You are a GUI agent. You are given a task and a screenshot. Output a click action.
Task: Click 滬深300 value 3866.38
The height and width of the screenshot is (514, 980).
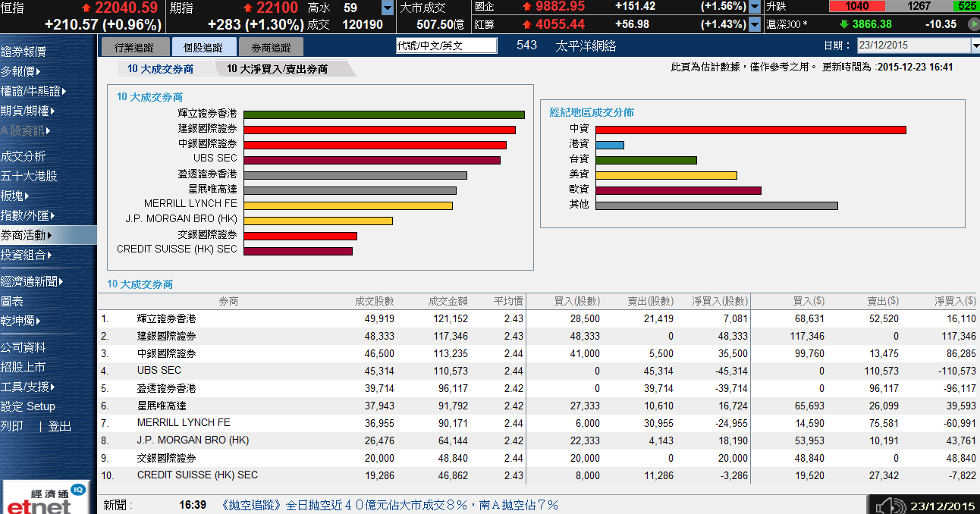[871, 24]
